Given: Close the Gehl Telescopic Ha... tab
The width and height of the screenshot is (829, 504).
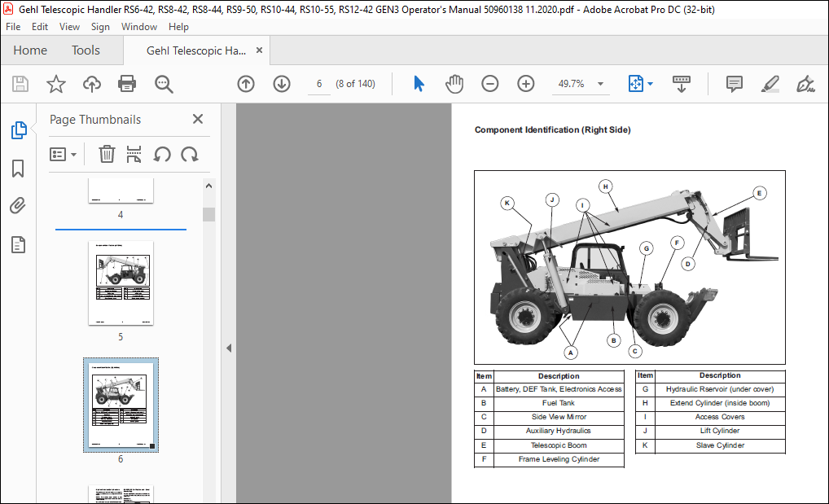Looking at the screenshot, I should coord(259,50).
